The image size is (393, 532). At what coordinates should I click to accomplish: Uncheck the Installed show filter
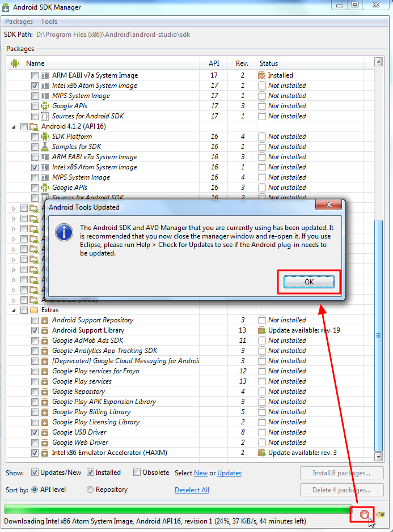click(90, 473)
